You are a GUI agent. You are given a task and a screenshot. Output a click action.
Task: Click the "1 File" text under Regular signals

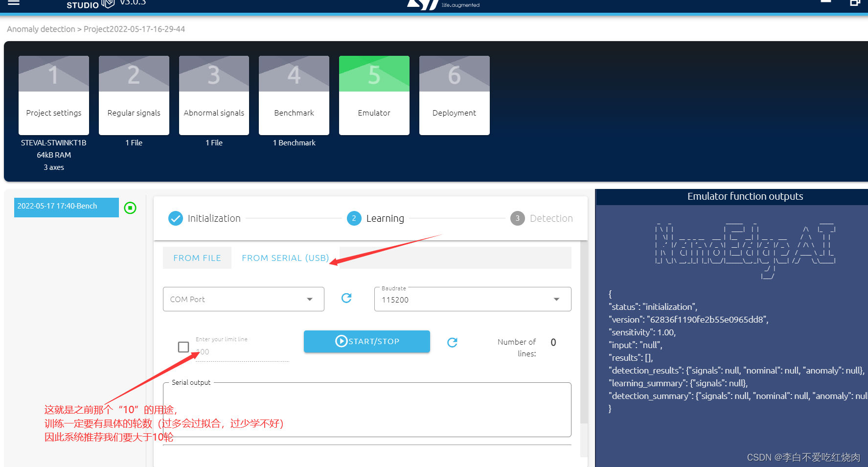(134, 143)
